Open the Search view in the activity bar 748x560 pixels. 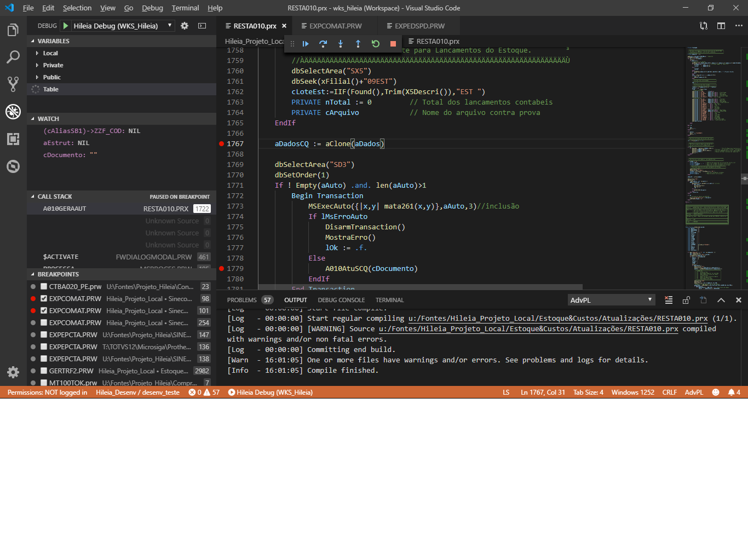[13, 57]
